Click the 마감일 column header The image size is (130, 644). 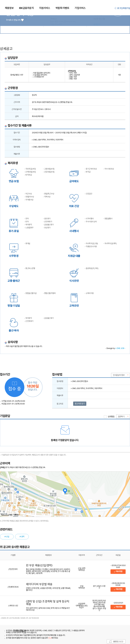point(118,555)
